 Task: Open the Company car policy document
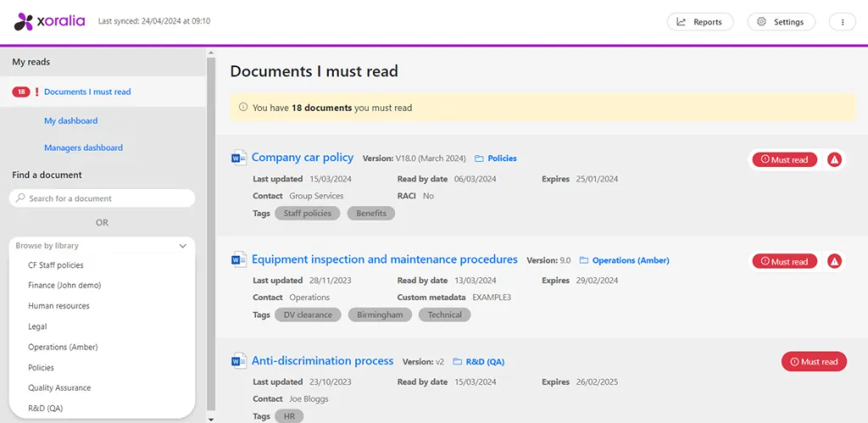(303, 158)
